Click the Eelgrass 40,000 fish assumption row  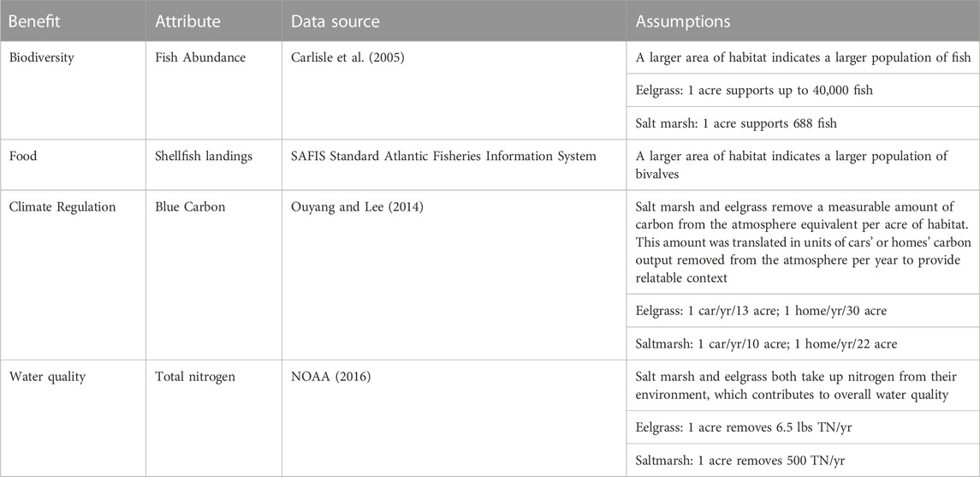pos(803,91)
